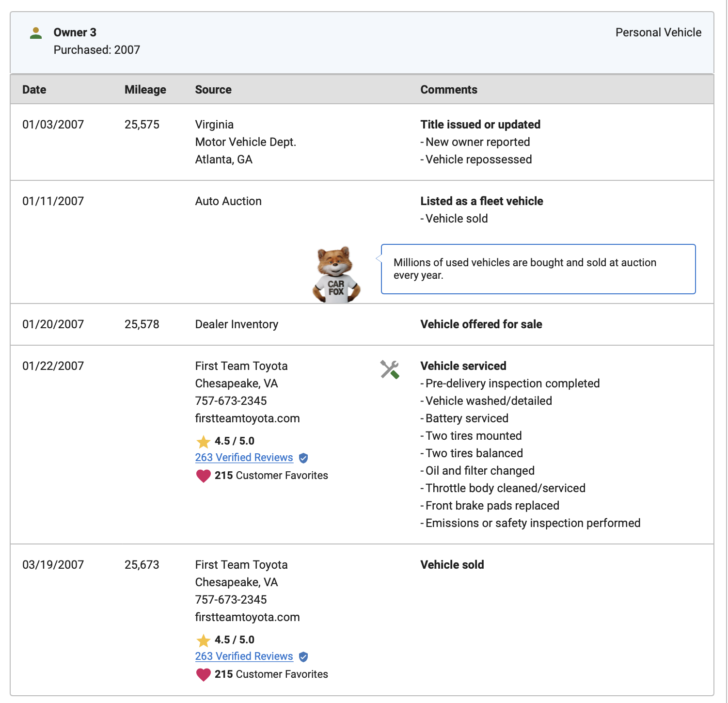The width and height of the screenshot is (728, 703).
Task: Open 263 Verified Reviews link in the 03/19/2007 entry
Action: click(x=244, y=656)
